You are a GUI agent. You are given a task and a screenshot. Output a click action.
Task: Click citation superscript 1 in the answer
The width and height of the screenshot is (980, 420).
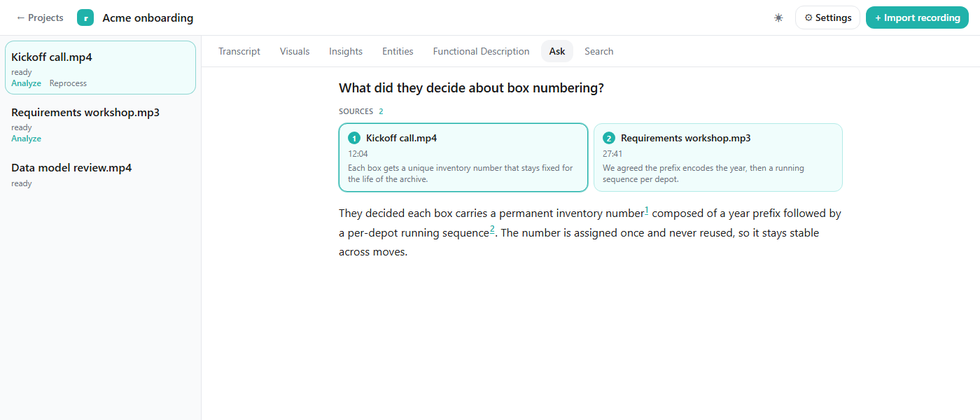647,210
